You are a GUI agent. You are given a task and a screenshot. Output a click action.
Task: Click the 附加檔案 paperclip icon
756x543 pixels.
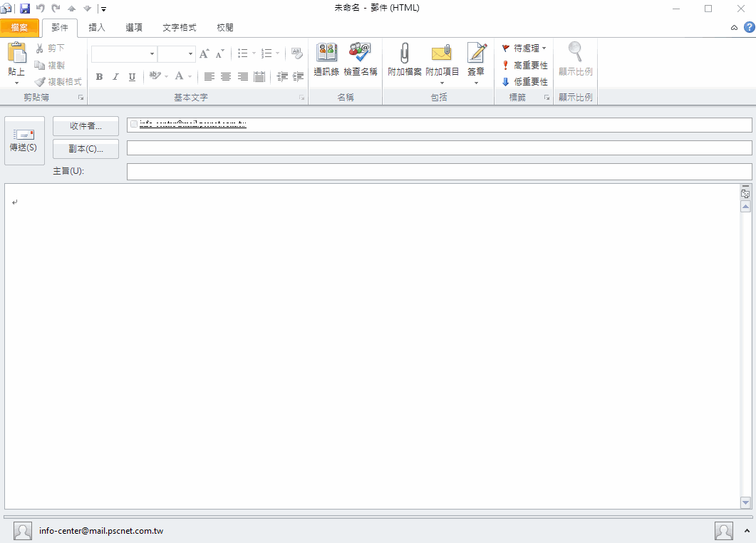[x=404, y=53]
